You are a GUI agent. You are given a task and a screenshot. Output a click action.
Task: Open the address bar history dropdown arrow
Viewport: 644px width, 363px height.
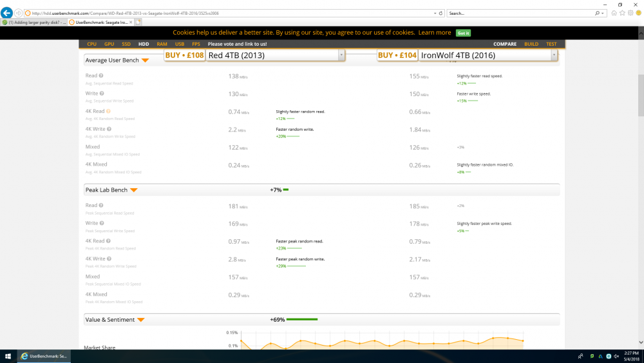[435, 13]
